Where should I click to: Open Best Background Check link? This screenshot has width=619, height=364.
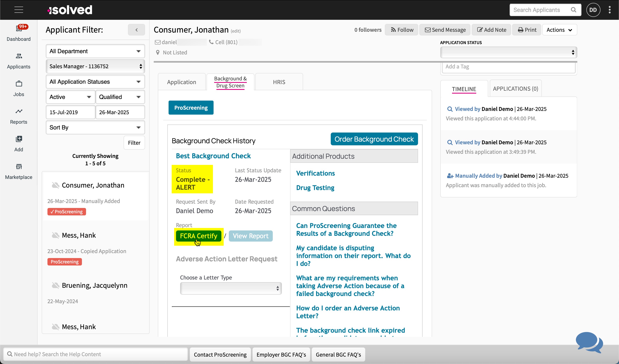click(213, 156)
